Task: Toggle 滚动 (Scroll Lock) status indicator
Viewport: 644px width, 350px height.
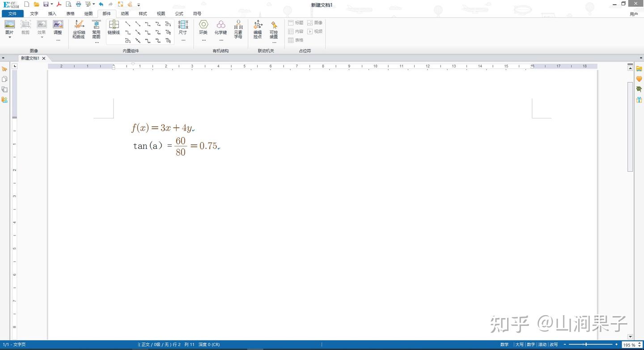Action: coord(542,345)
